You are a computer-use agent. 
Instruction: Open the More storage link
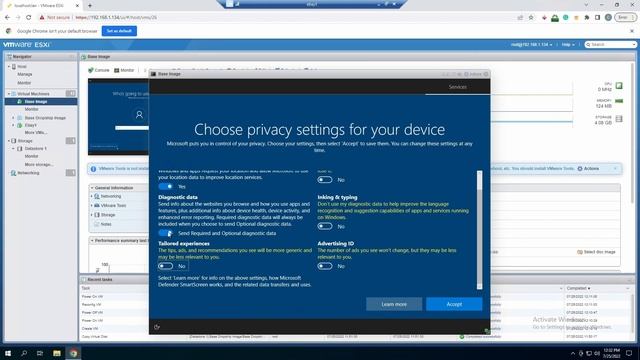point(38,164)
